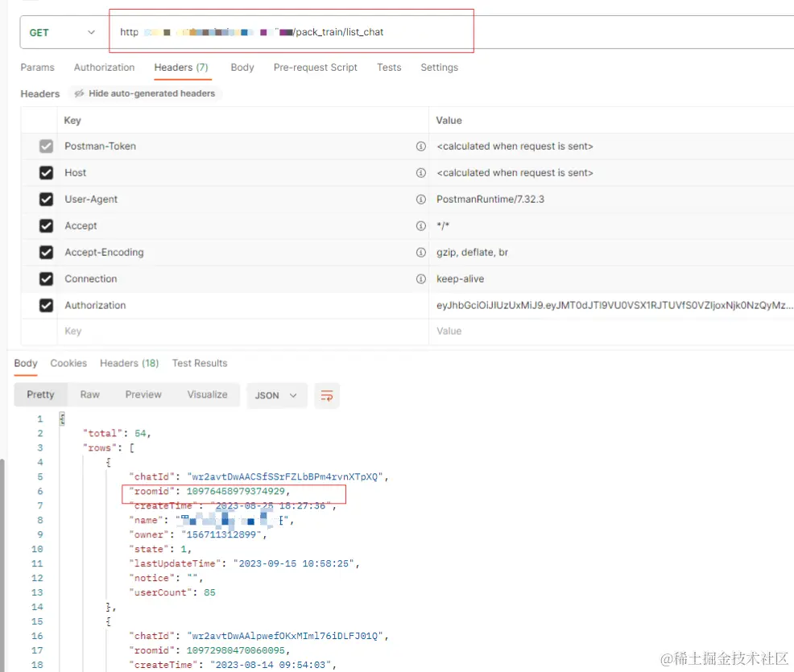Click info icon for Postman-Token header
This screenshot has width=794, height=672.
(421, 146)
